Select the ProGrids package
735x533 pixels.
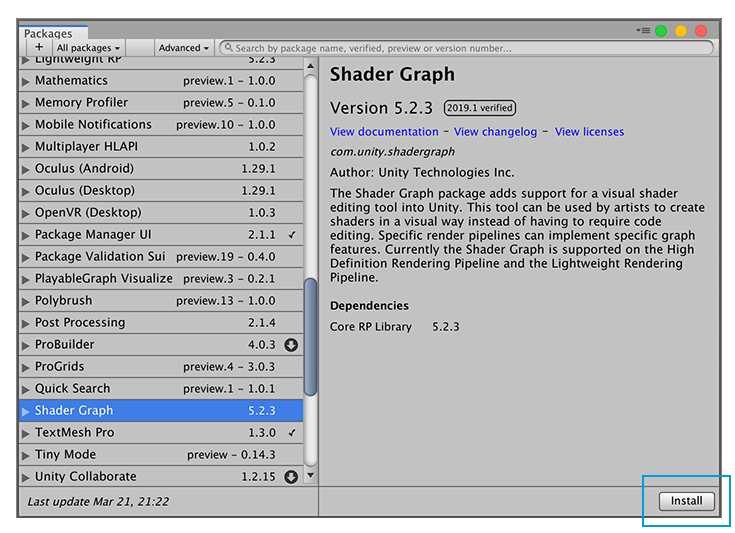(x=161, y=367)
